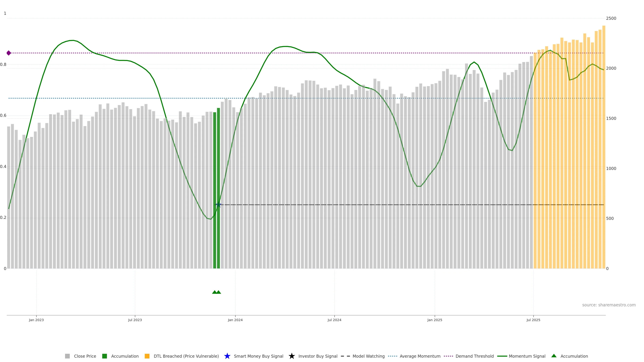Toggle the green Accumulation bar legend square
The width and height of the screenshot is (644, 362).
pyautogui.click(x=104, y=356)
